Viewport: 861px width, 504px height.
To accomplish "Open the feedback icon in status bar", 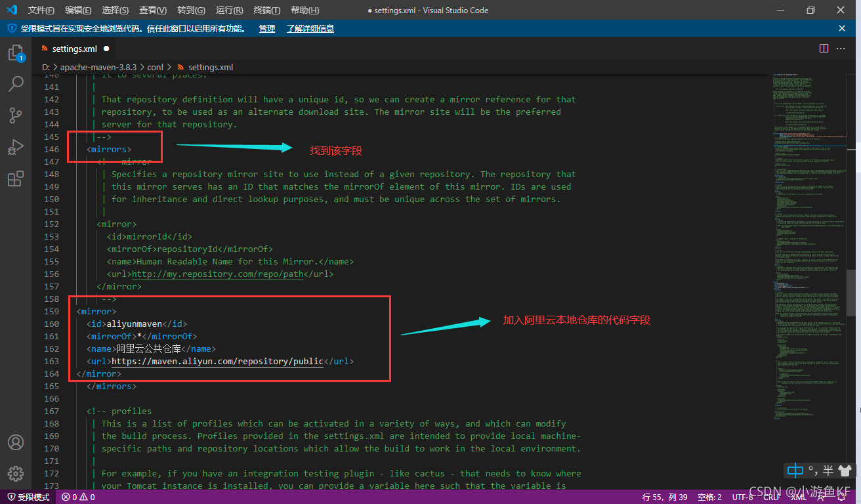I will (822, 497).
